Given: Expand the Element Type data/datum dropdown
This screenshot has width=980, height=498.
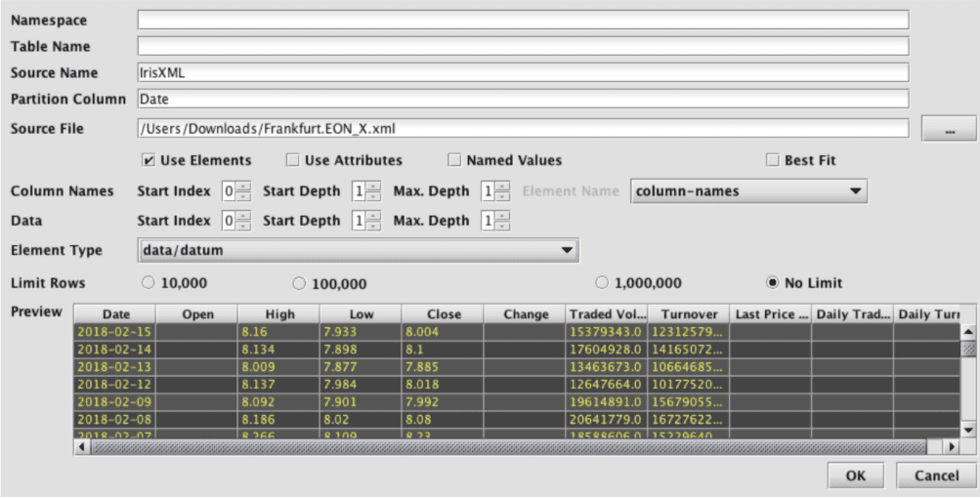Looking at the screenshot, I should tap(359, 251).
